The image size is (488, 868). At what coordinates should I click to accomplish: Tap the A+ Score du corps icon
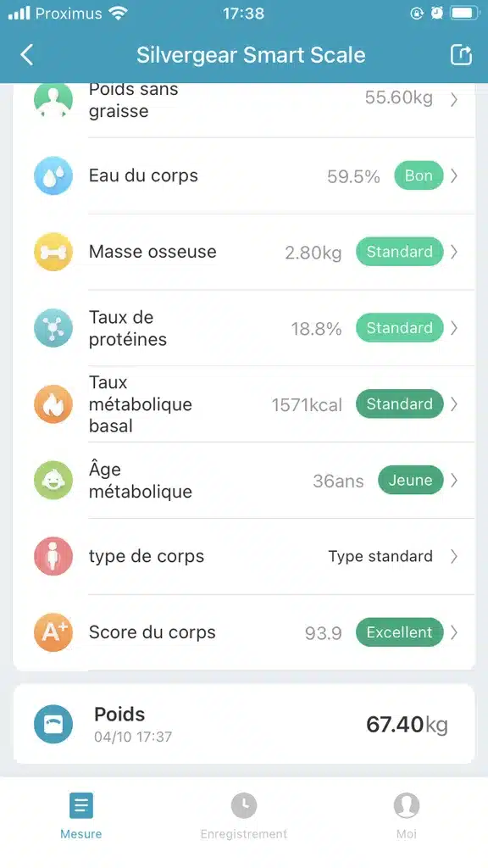click(53, 632)
